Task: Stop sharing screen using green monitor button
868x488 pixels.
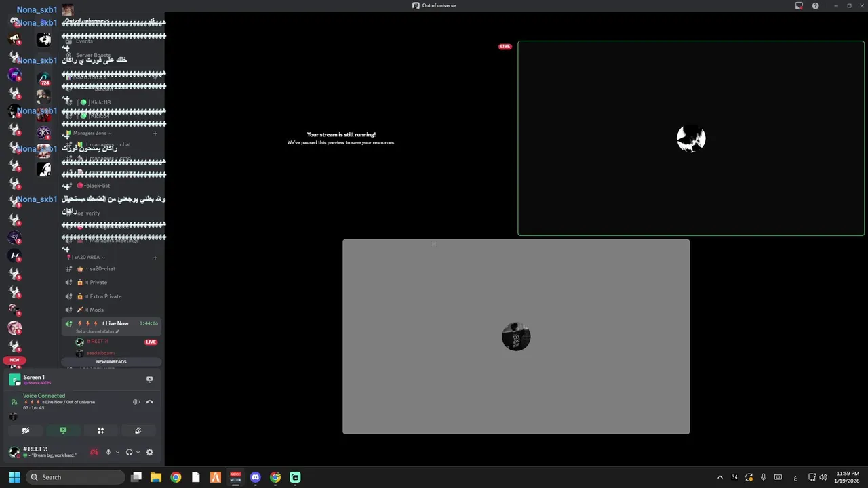Action: click(x=63, y=430)
